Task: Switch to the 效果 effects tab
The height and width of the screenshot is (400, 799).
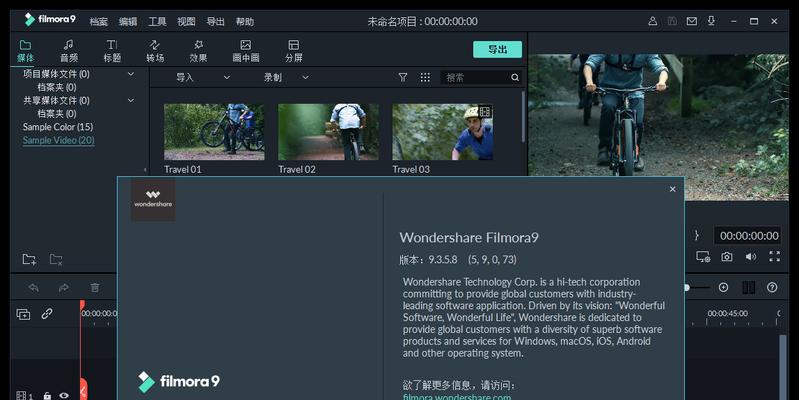Action: [x=198, y=51]
